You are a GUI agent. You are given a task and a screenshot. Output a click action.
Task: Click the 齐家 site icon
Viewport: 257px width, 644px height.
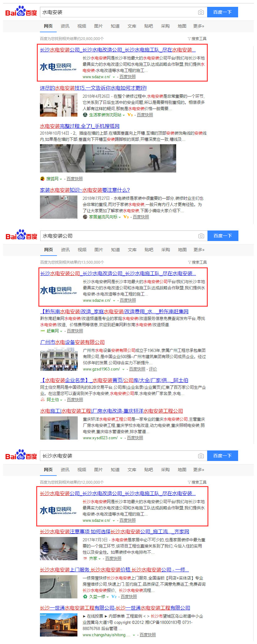[x=85, y=558]
